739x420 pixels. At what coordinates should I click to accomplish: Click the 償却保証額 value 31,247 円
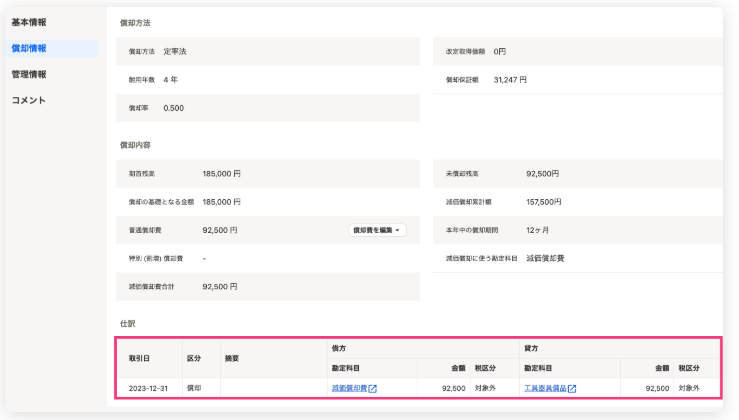coord(510,79)
